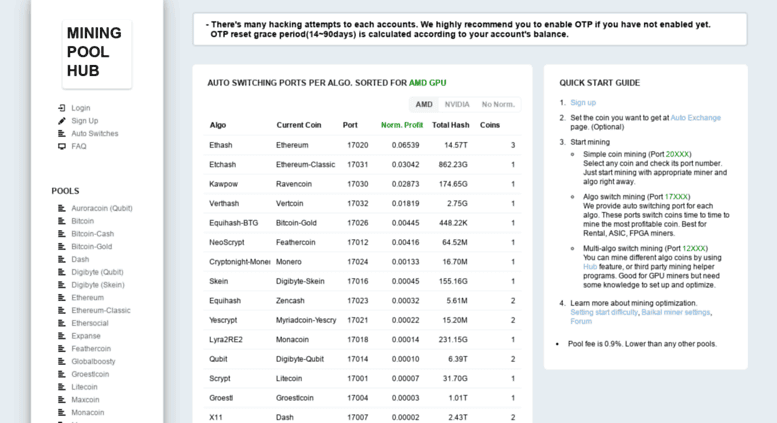The width and height of the screenshot is (777, 423).
Task: Click Monero in the table
Action: 288,262
